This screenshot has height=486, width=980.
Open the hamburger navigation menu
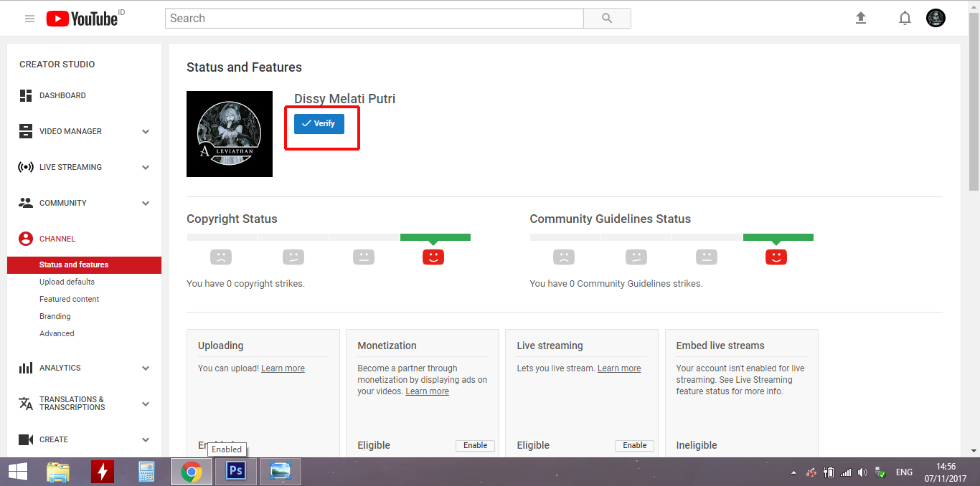point(29,18)
